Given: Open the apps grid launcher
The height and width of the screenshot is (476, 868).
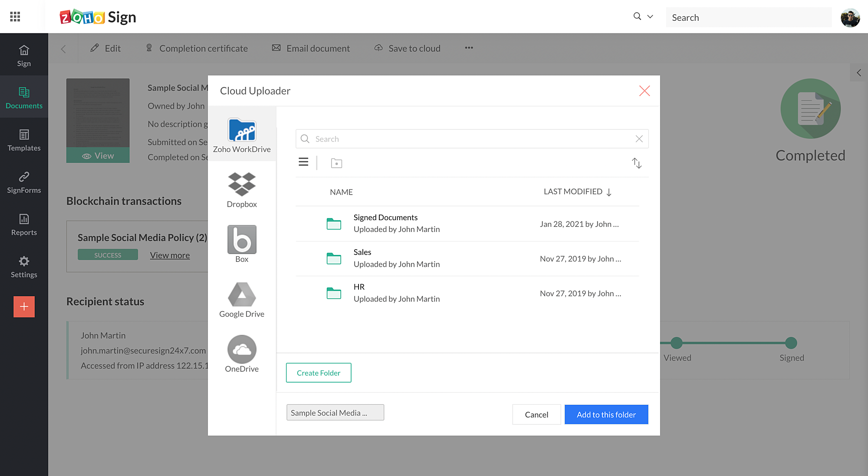Looking at the screenshot, I should pyautogui.click(x=15, y=17).
